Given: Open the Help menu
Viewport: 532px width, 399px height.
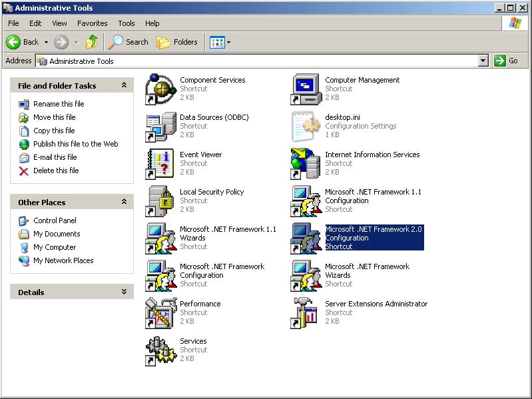Looking at the screenshot, I should (152, 23).
